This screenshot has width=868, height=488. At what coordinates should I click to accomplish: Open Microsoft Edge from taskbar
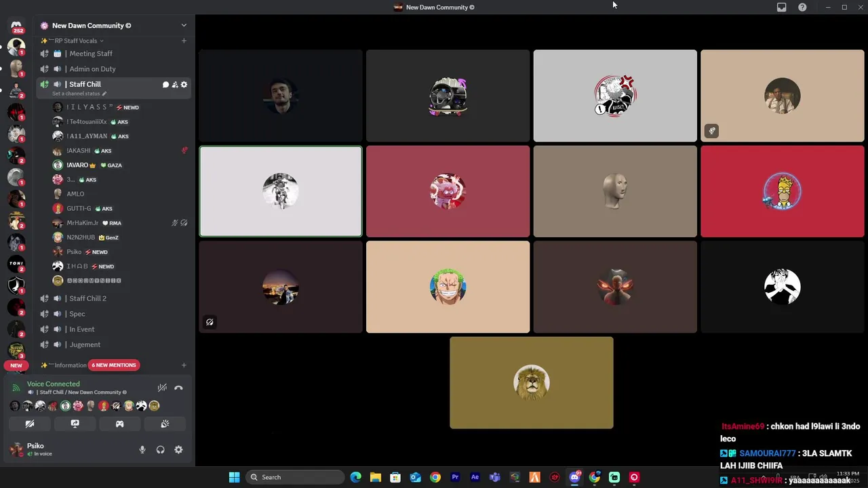356,477
